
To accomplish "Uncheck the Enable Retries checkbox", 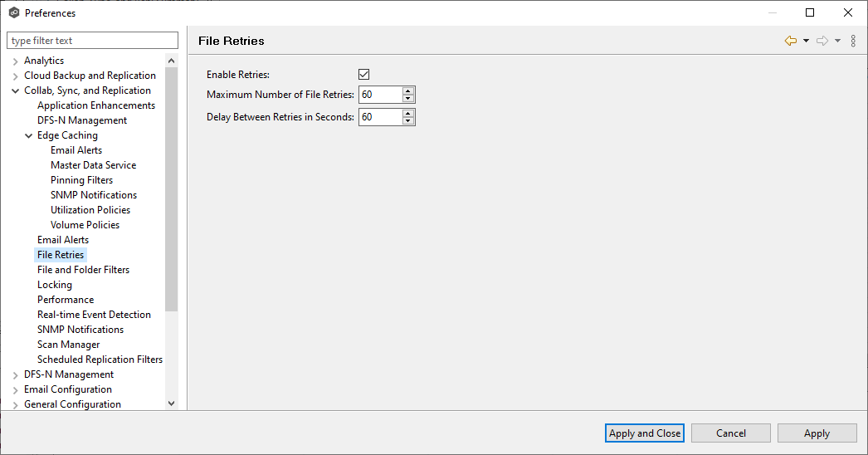I will click(x=363, y=75).
